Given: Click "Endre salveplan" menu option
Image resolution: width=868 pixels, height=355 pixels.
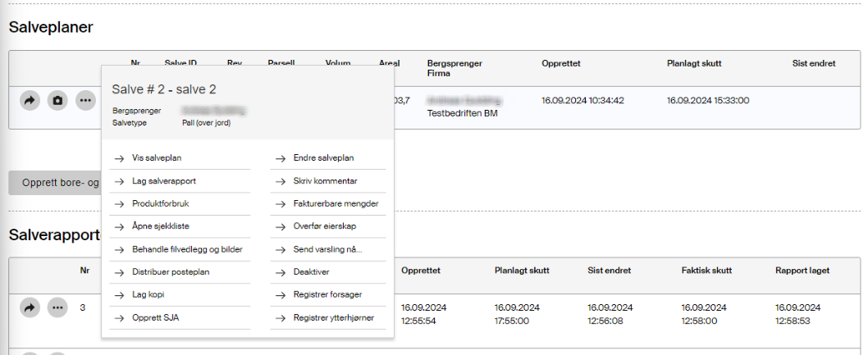Looking at the screenshot, I should pos(323,158).
